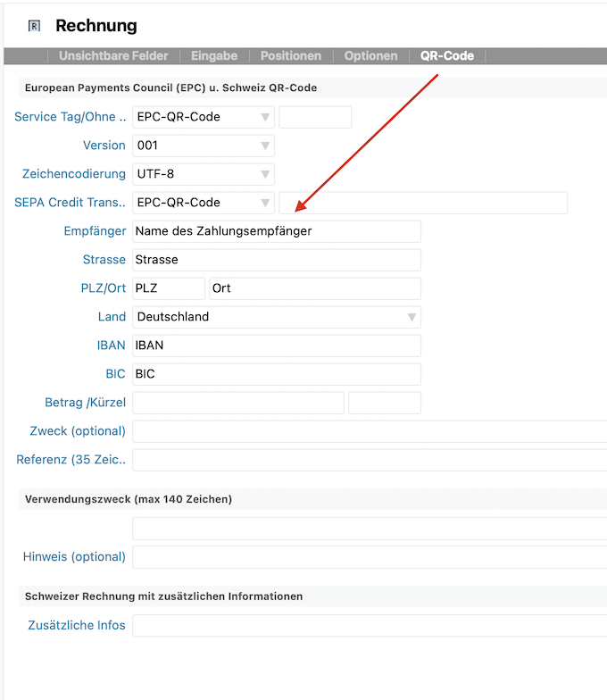Open the Unsichtbare Felder tab
The image size is (607, 700).
[x=113, y=55]
